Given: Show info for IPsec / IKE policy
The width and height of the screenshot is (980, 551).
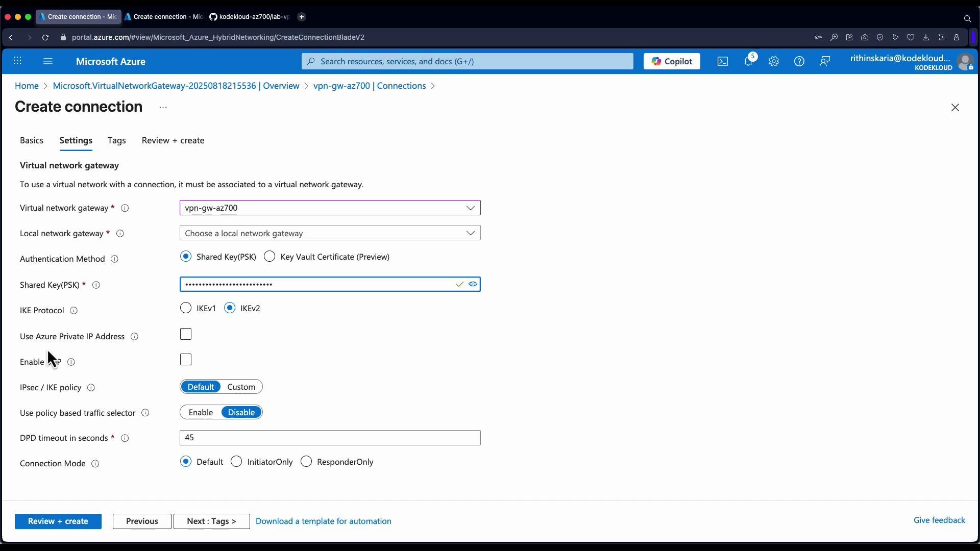Looking at the screenshot, I should (91, 388).
